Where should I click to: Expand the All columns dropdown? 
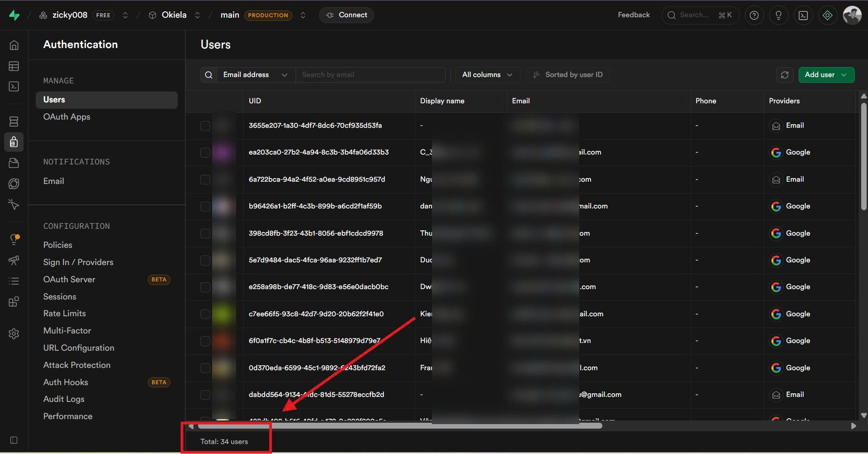(x=487, y=75)
